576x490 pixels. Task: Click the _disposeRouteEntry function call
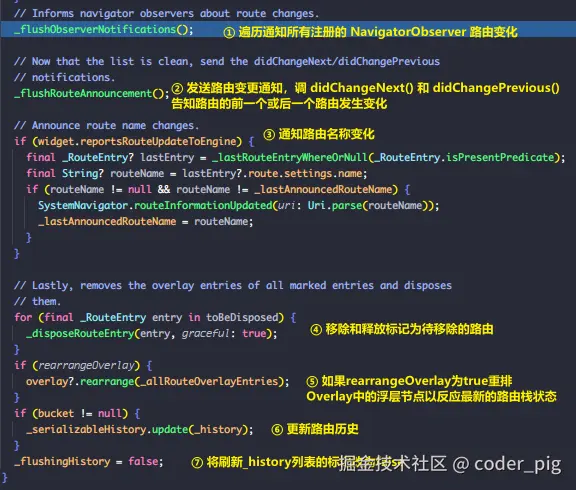click(x=80, y=334)
